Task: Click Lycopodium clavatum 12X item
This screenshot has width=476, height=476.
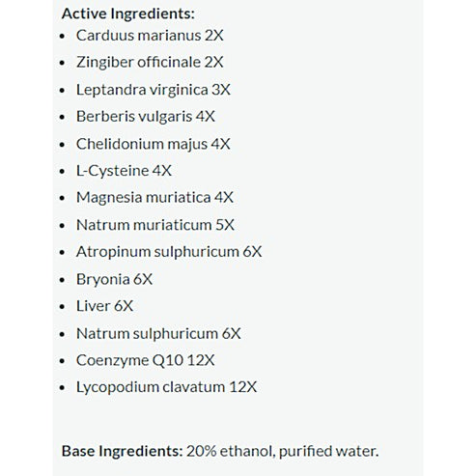Action: pos(166,387)
